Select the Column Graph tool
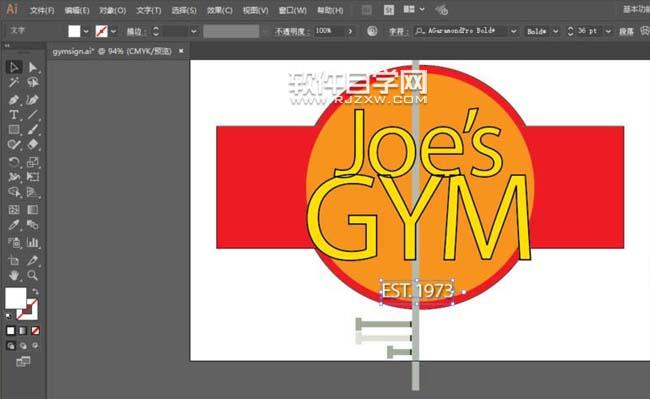 [32, 242]
